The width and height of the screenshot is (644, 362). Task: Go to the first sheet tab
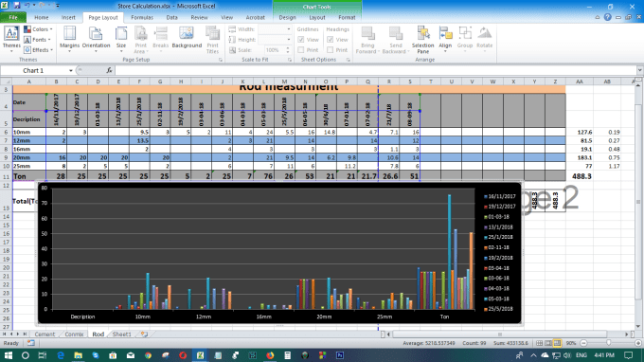5,335
